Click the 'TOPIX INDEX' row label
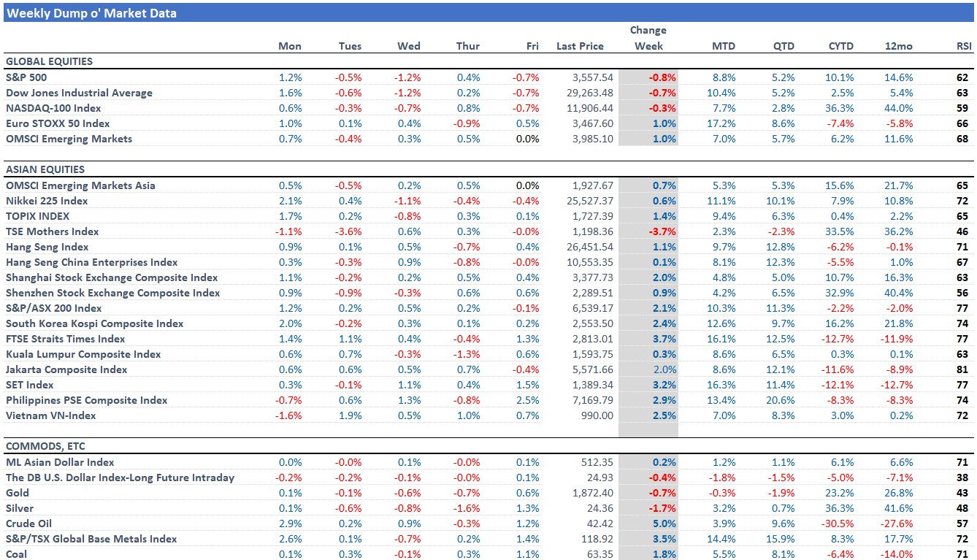The image size is (977, 560). (37, 216)
